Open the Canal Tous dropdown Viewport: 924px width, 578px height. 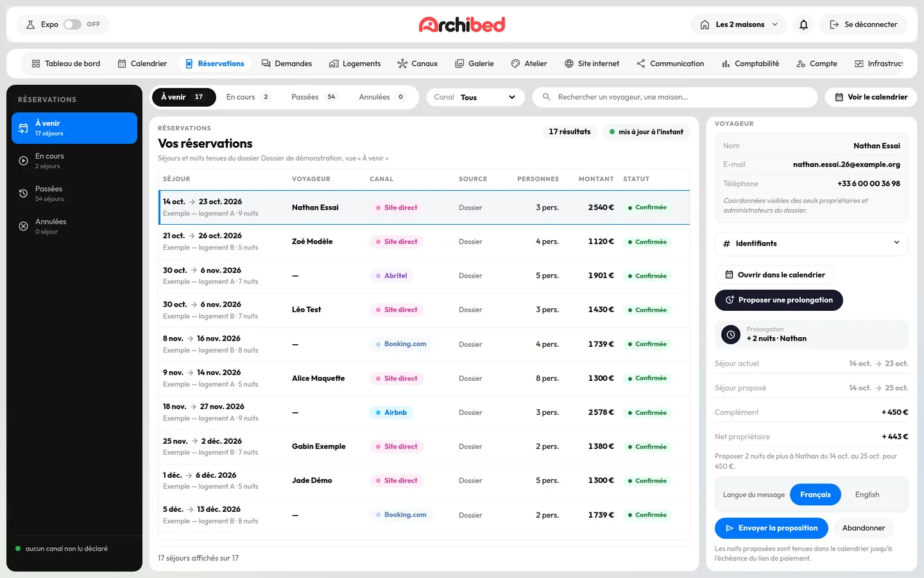point(475,97)
